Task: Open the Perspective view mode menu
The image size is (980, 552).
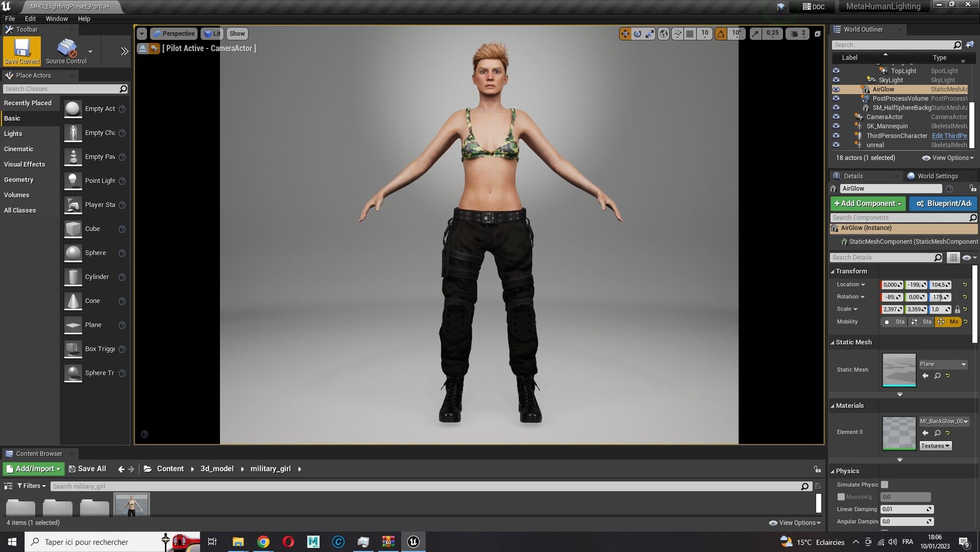Action: (x=173, y=34)
